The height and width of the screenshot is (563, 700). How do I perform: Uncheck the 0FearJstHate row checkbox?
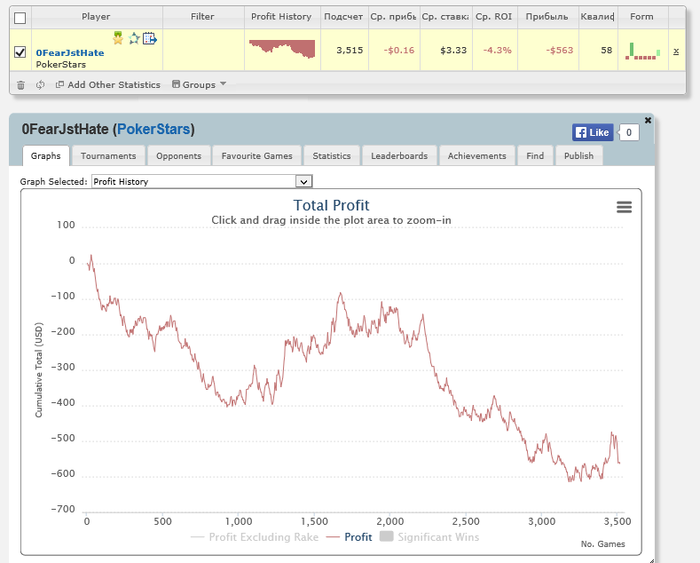20,52
